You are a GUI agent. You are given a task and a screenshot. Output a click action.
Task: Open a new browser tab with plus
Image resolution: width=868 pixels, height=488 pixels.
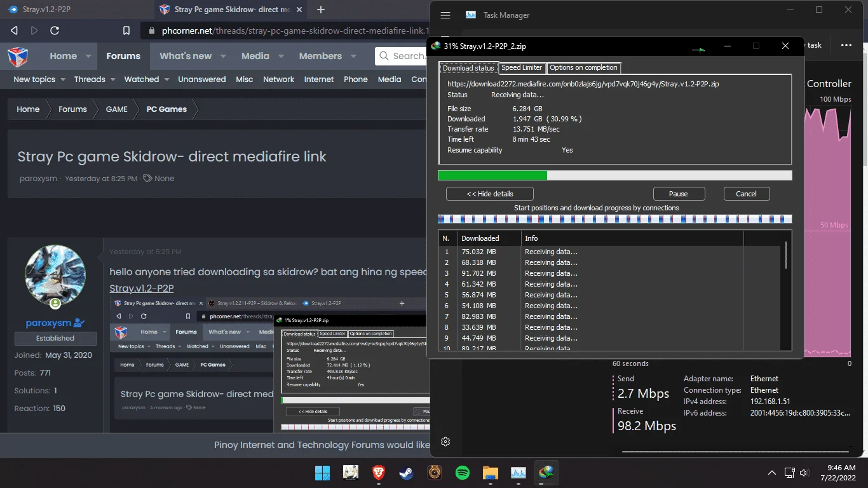click(321, 10)
